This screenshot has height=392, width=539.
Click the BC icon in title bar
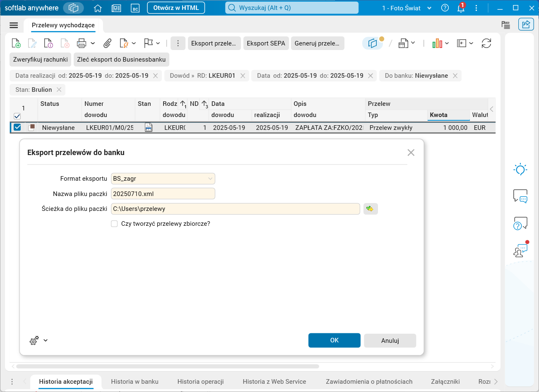point(135,8)
